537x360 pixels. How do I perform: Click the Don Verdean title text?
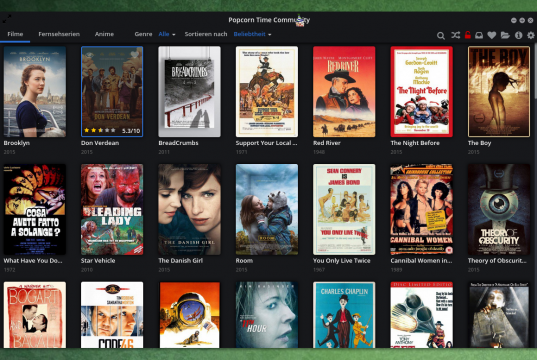[100, 143]
